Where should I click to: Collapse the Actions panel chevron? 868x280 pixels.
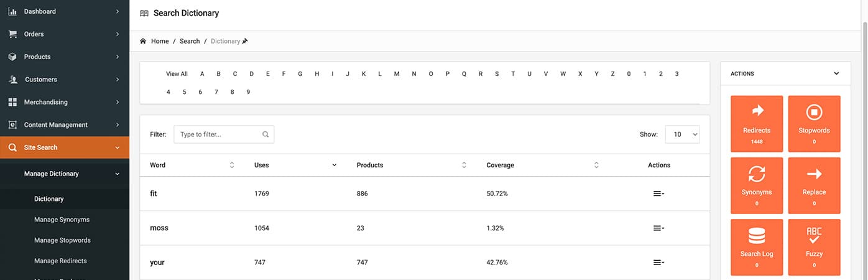click(x=836, y=73)
